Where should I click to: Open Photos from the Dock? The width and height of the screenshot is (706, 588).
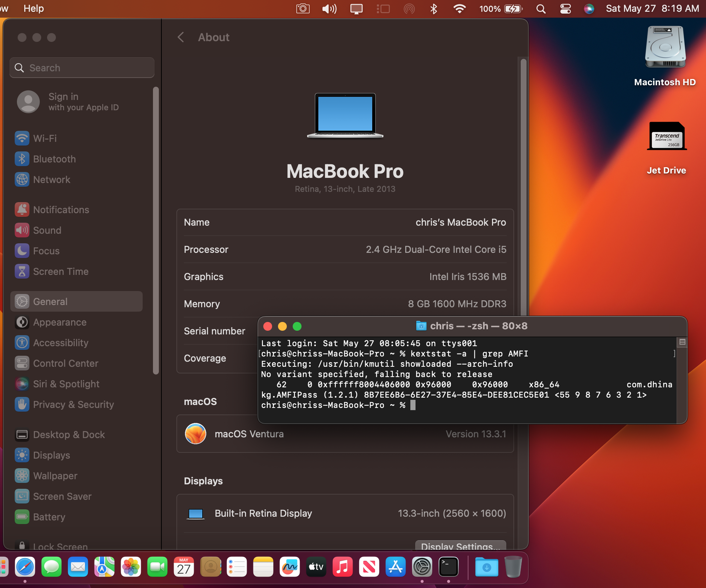click(x=131, y=567)
